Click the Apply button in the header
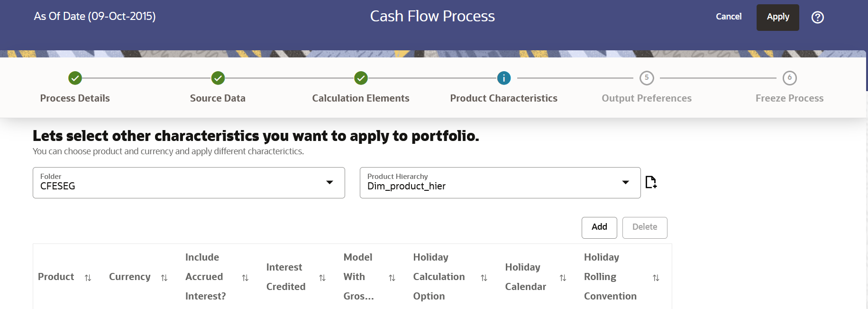This screenshot has height=309, width=868. [777, 17]
